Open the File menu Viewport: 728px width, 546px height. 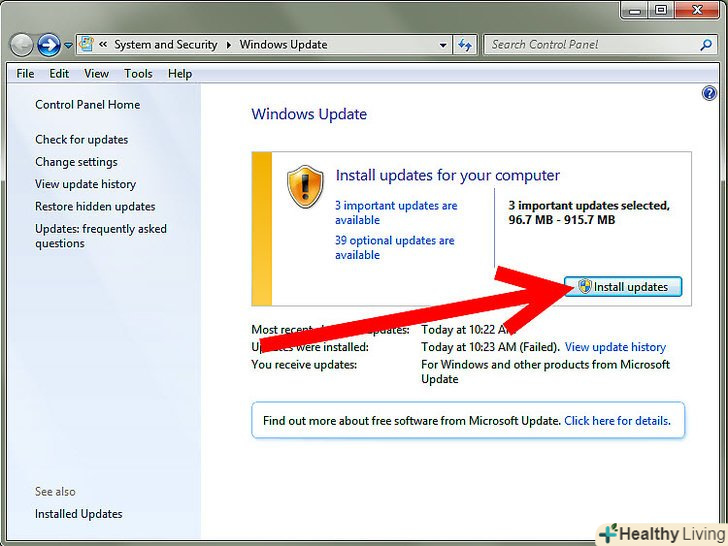25,74
